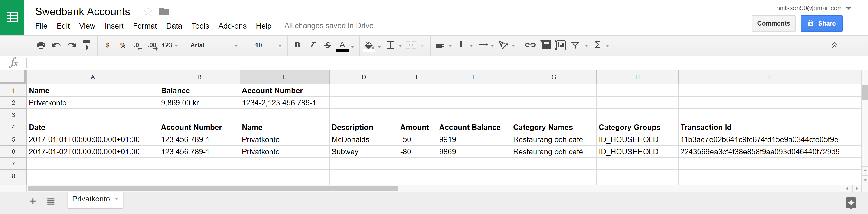Toggle the filter on data
Image resolution: width=868 pixels, height=214 pixels.
click(x=575, y=45)
